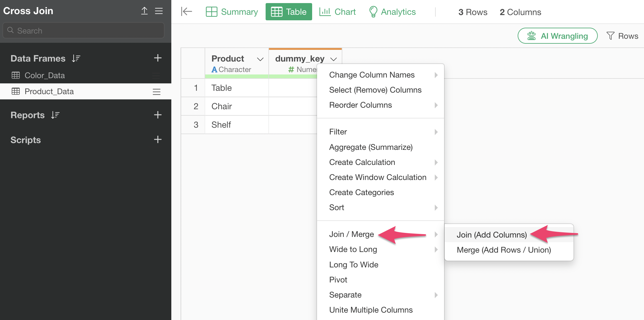Sort the Reports list
Image resolution: width=644 pixels, height=320 pixels.
(55, 115)
